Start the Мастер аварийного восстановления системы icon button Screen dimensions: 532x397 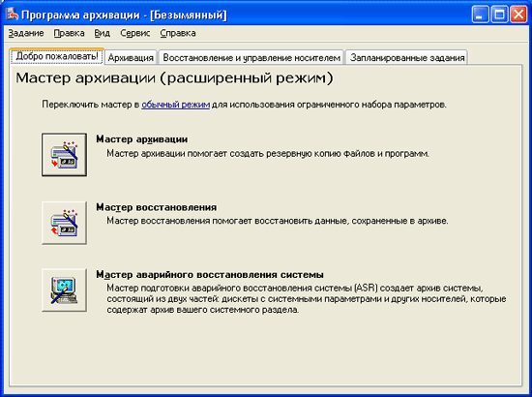[64, 290]
